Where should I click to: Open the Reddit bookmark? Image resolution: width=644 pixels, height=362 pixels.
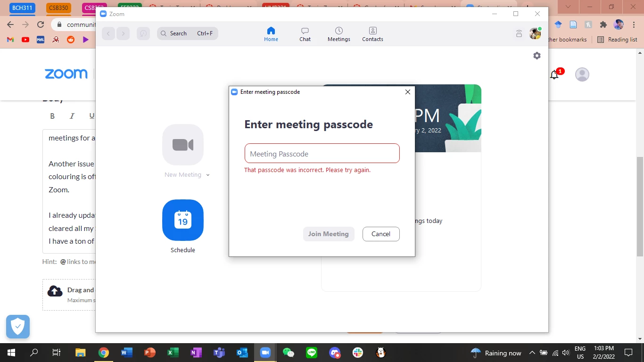point(71,40)
